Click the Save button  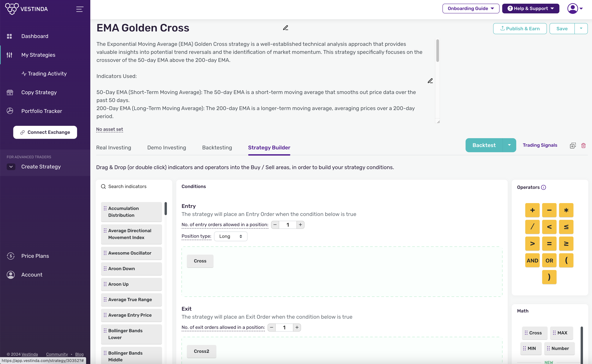(x=562, y=29)
